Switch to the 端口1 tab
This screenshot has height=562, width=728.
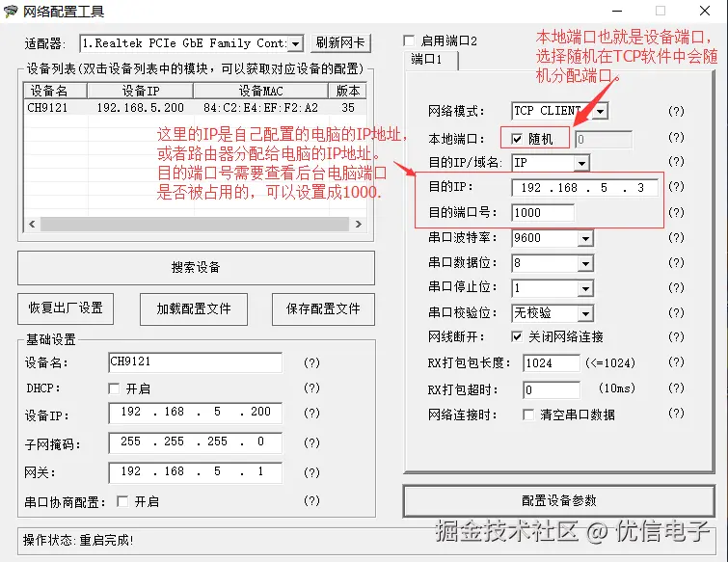pyautogui.click(x=430, y=60)
